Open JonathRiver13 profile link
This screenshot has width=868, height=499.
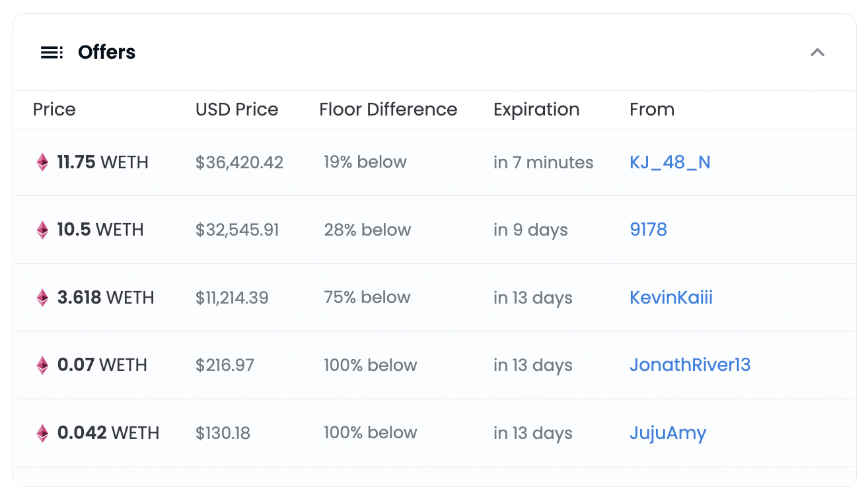[690, 365]
